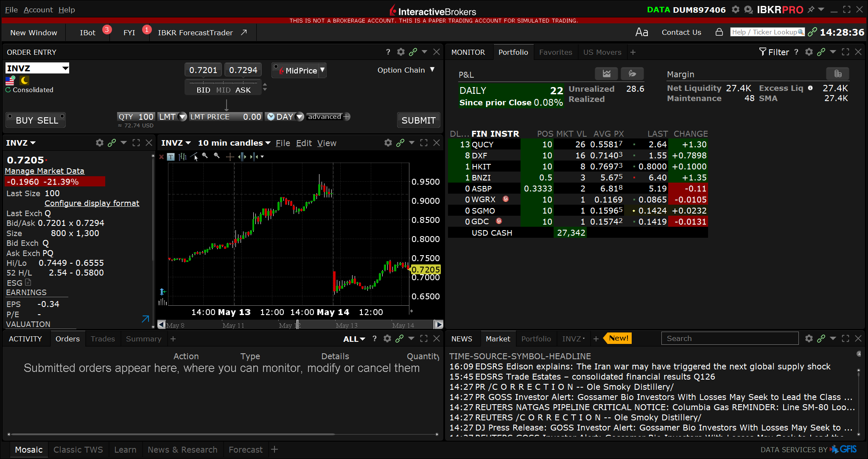Open IBKR ForecastTrader
The height and width of the screenshot is (459, 868).
[x=202, y=33]
